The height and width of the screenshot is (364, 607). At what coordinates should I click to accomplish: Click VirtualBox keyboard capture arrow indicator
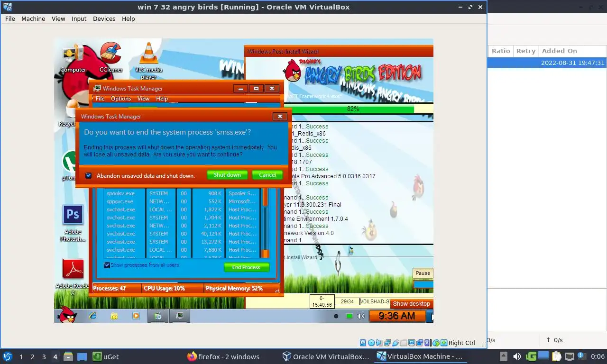click(443, 343)
